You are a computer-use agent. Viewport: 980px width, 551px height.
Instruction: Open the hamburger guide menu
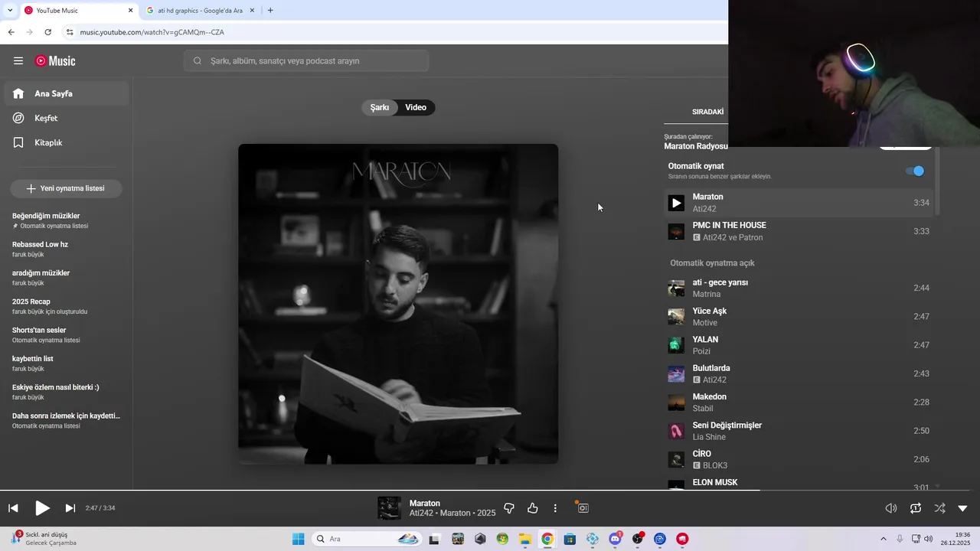18,60
